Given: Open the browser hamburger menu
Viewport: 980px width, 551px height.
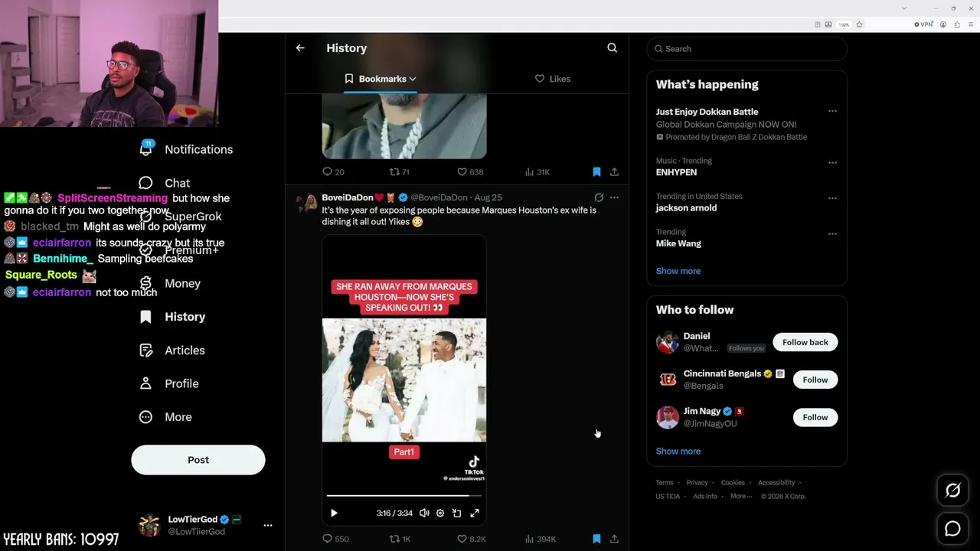Looking at the screenshot, I should (971, 24).
